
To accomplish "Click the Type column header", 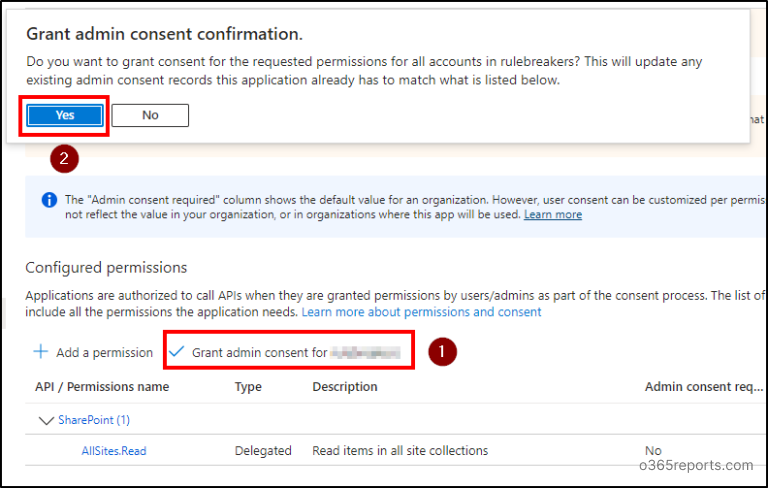I will click(248, 387).
